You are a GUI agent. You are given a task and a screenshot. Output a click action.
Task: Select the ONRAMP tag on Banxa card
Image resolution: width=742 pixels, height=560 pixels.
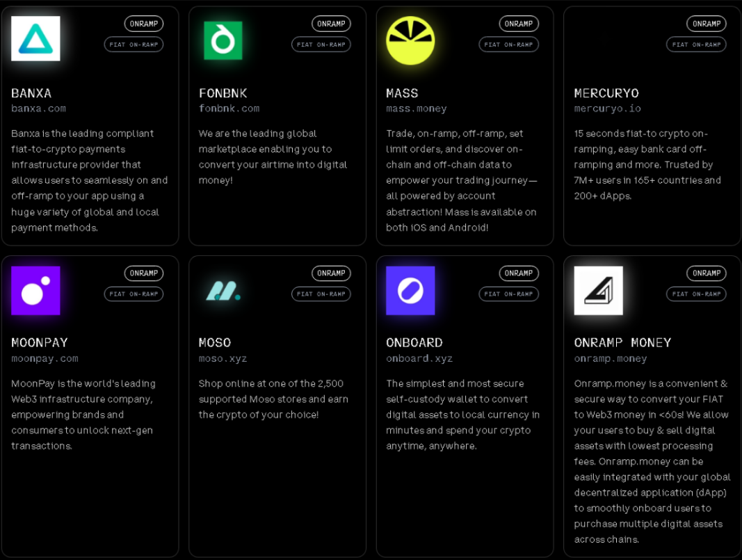point(144,24)
